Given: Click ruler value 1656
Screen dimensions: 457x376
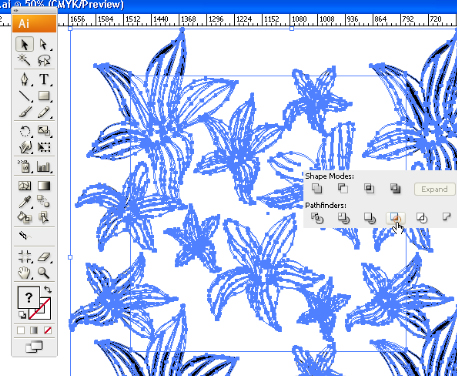Looking at the screenshot, I should click(78, 19).
